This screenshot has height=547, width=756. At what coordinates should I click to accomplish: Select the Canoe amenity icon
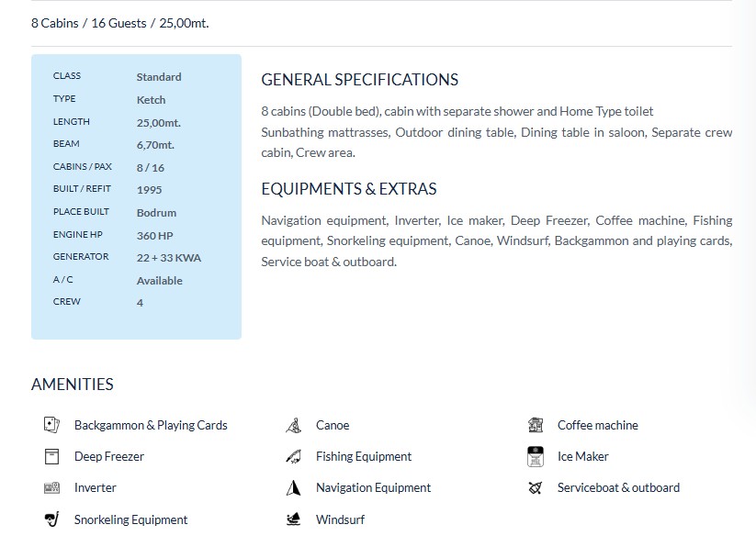[x=294, y=425]
